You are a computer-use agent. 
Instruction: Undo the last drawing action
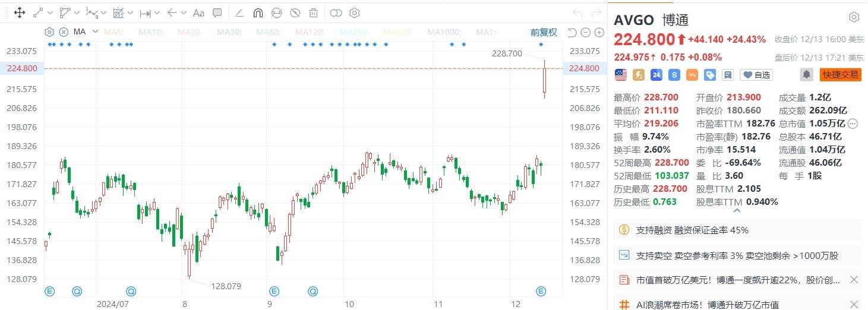tap(577, 12)
